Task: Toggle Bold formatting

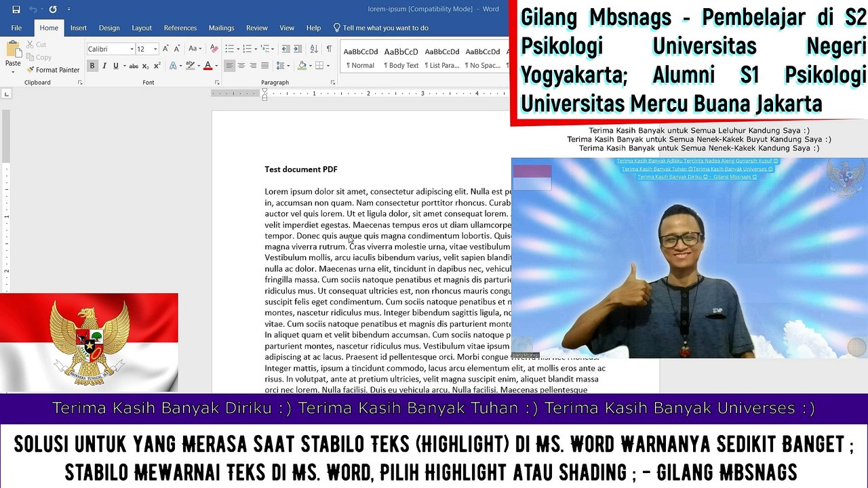Action: (92, 66)
